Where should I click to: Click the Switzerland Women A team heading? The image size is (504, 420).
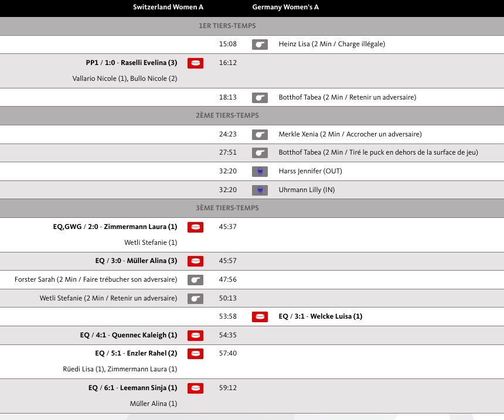(x=168, y=8)
